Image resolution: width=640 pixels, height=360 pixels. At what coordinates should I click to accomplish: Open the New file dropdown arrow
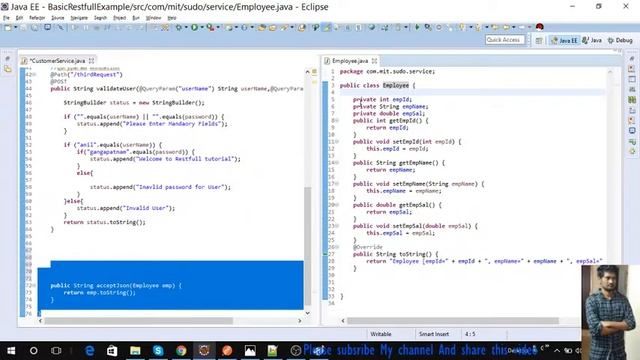pyautogui.click(x=16, y=27)
